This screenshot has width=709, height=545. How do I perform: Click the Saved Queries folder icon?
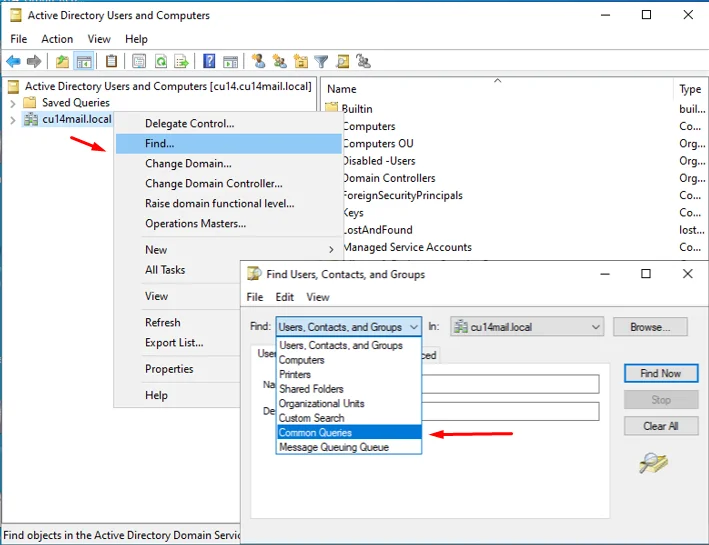click(30, 103)
